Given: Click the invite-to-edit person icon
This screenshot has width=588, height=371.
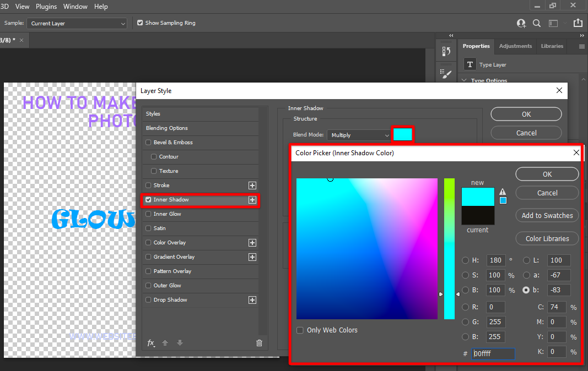Looking at the screenshot, I should click(521, 23).
